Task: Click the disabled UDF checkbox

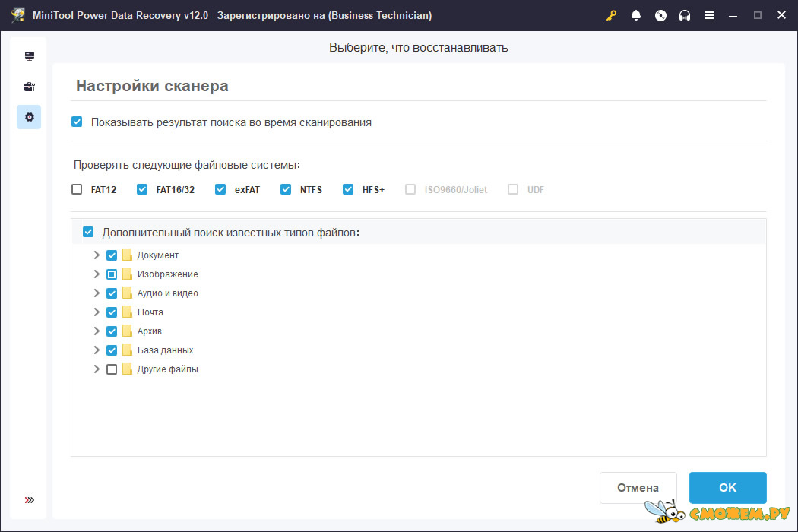Action: click(513, 189)
